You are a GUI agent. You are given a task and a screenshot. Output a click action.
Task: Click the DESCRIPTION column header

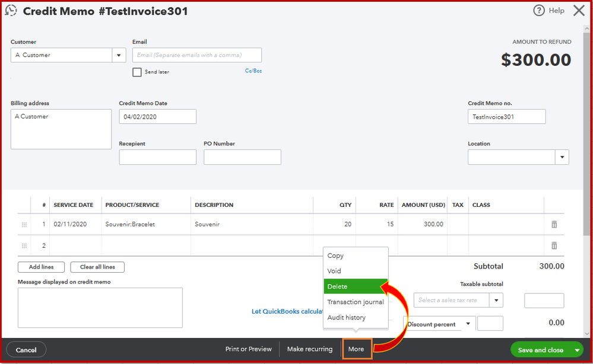(x=214, y=205)
